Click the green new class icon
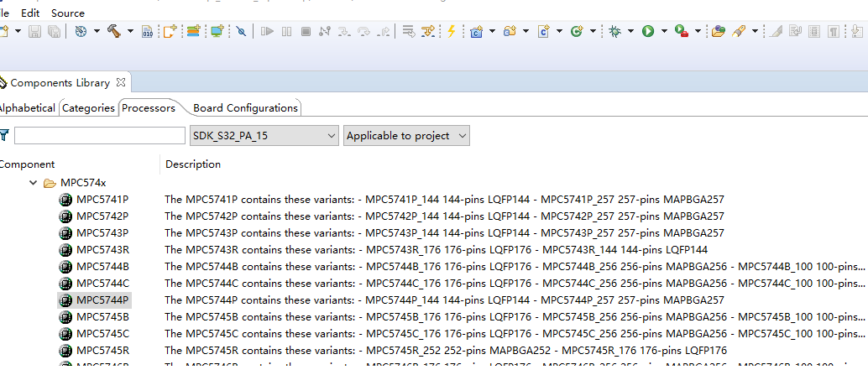The height and width of the screenshot is (370, 868). (x=577, y=32)
